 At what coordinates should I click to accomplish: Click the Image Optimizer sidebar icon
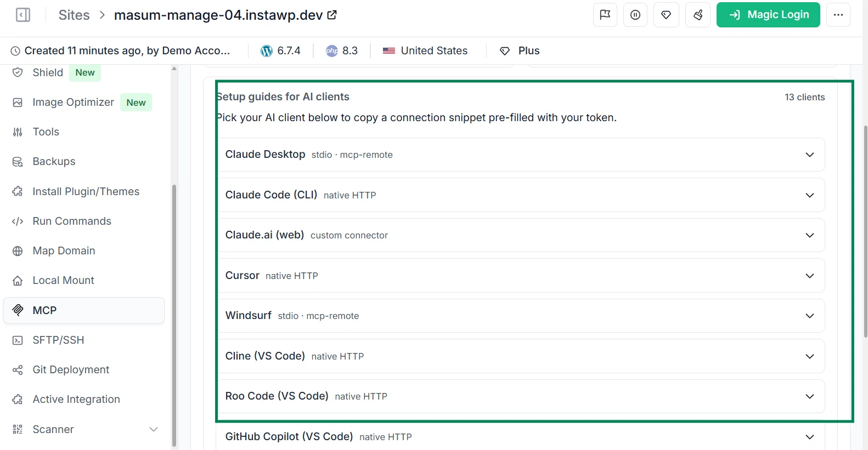(x=18, y=102)
